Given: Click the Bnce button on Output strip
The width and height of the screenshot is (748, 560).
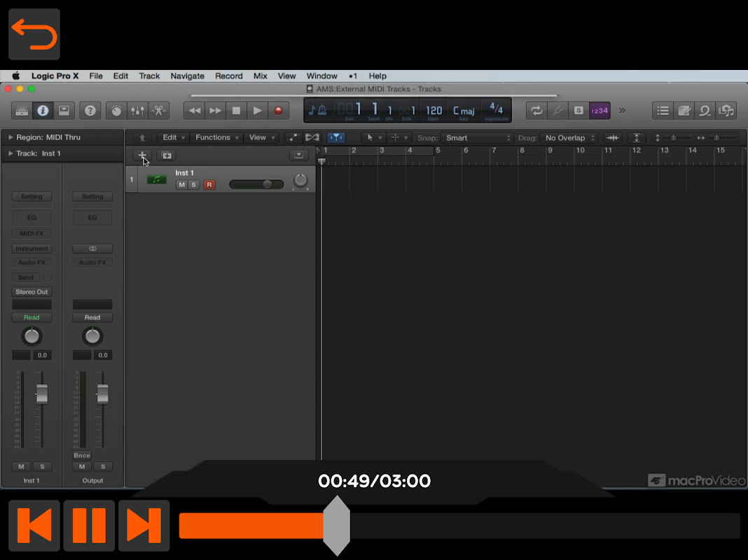Looking at the screenshot, I should pyautogui.click(x=81, y=456).
